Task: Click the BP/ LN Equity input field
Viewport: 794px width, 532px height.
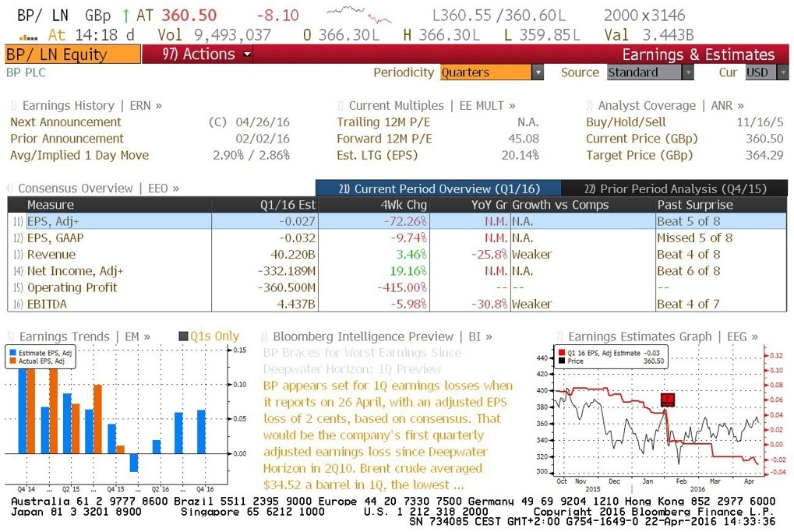Action: [72, 55]
